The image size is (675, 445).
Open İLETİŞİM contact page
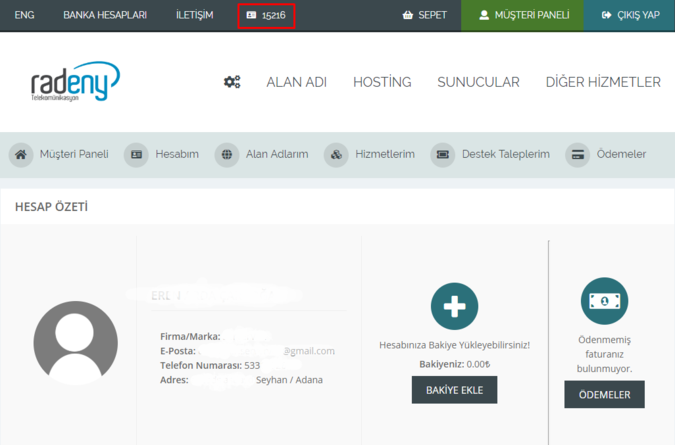195,15
